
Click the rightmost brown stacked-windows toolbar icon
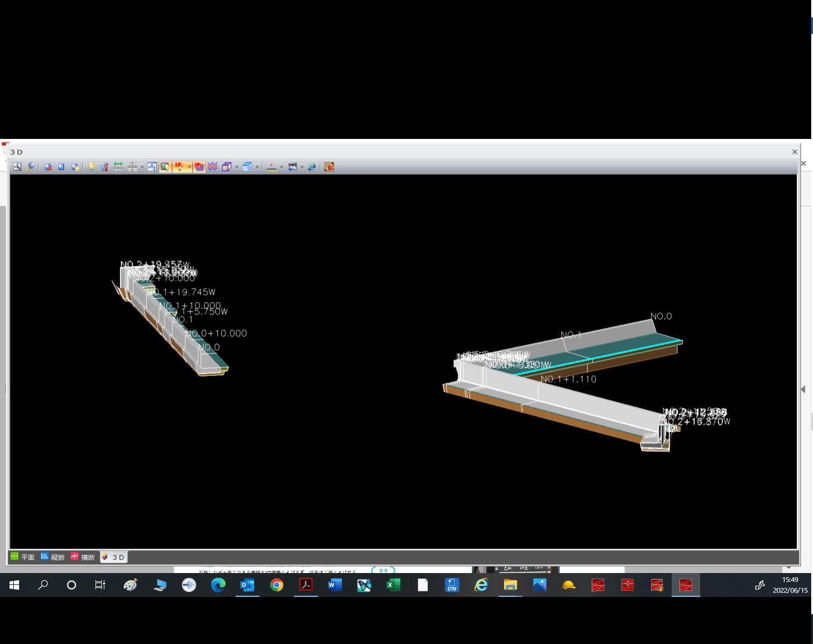[329, 167]
